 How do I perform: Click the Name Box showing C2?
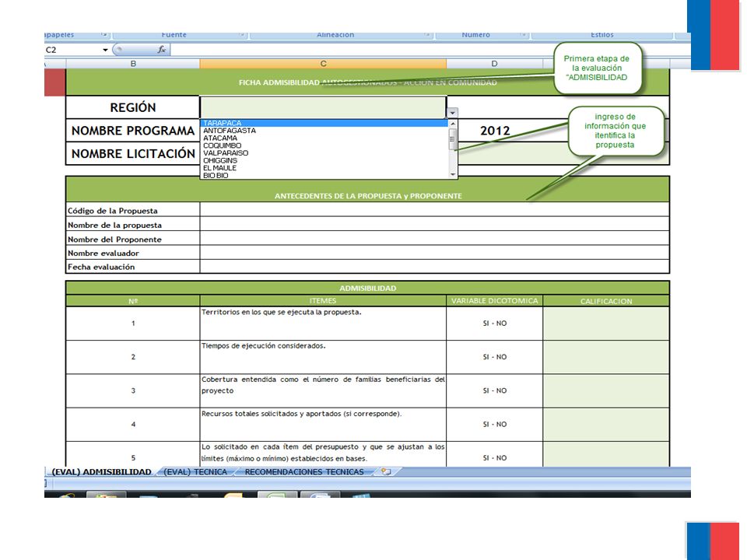(73, 50)
